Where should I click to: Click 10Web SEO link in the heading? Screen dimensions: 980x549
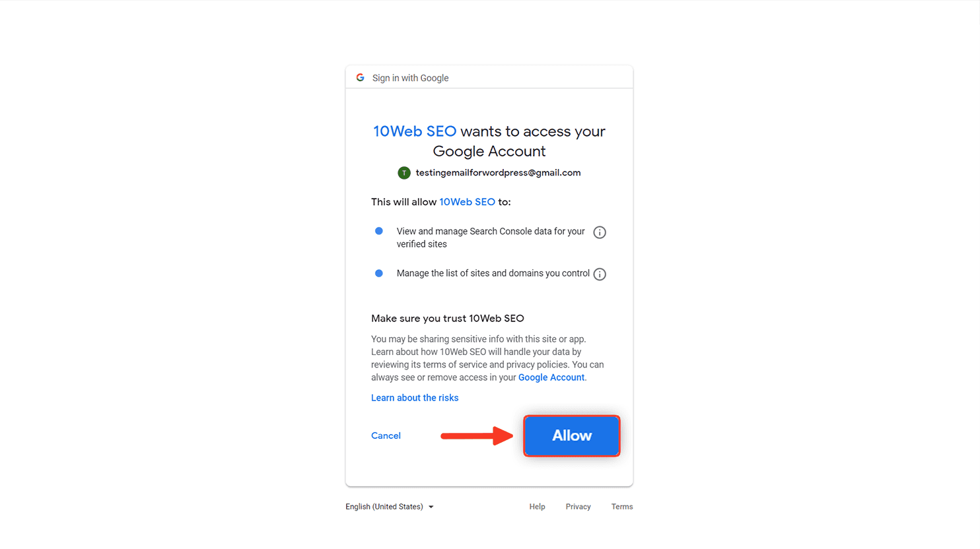[x=415, y=131]
